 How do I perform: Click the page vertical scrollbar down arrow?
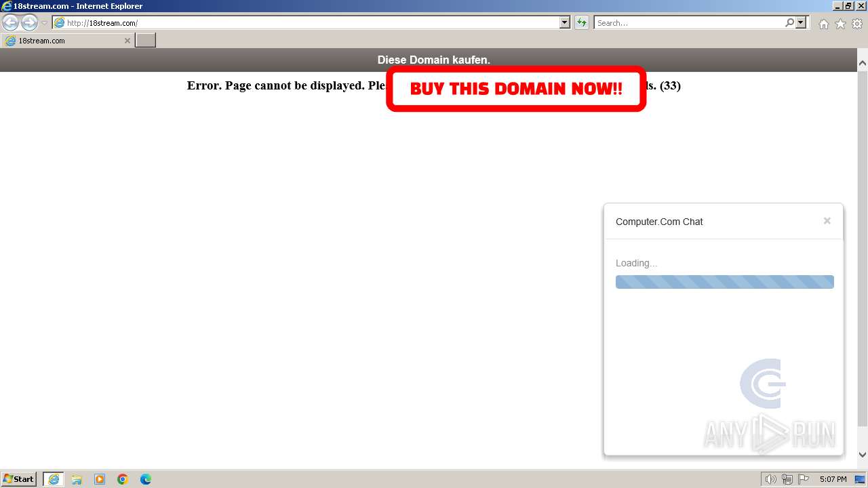(x=863, y=455)
